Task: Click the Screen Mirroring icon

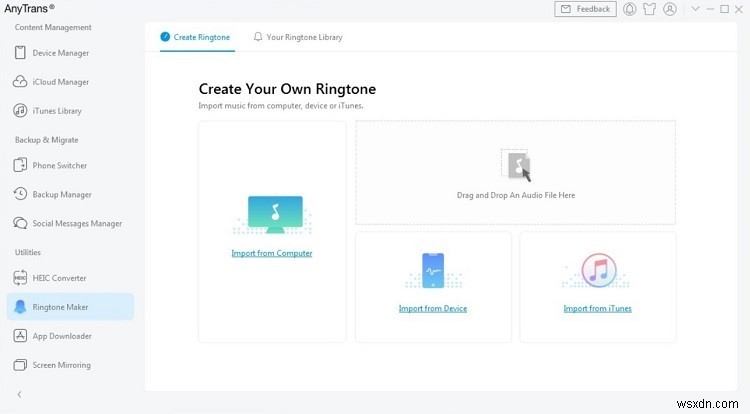Action: coord(20,365)
